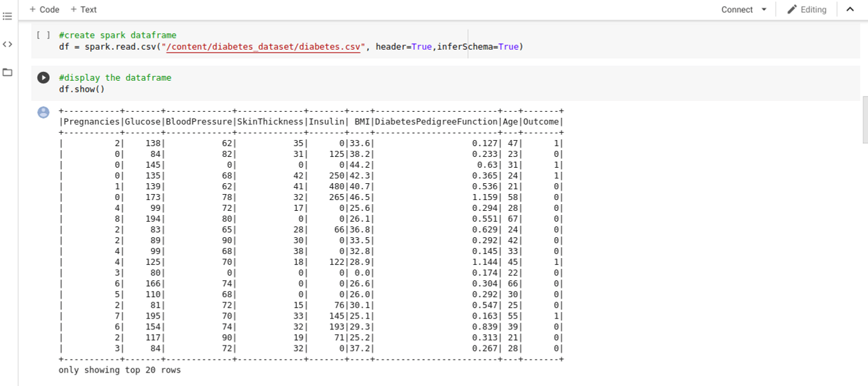868x386 pixels.
Task: Click the BMI value 37.2
Action: pos(359,348)
